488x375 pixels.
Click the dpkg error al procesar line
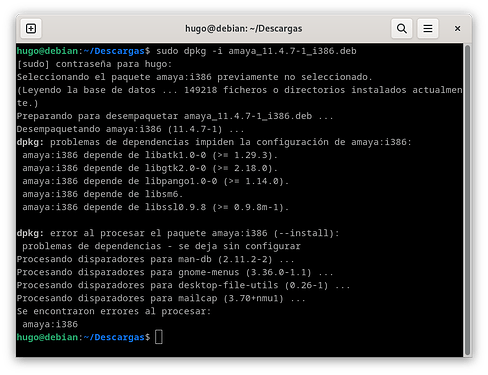[178, 233]
